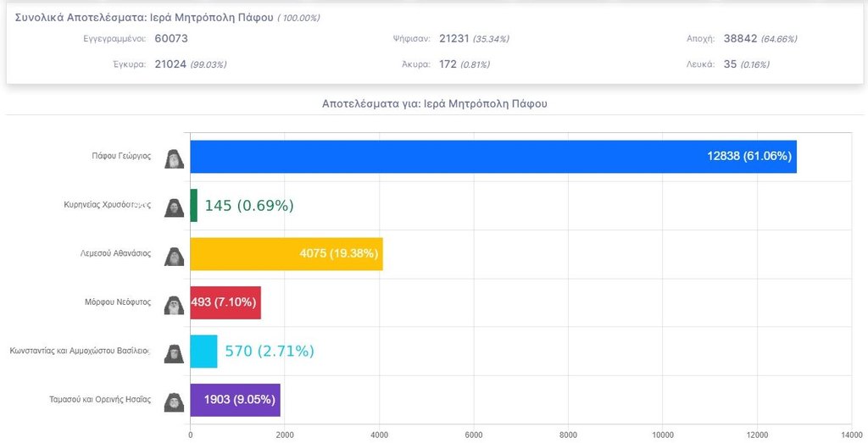Click the (99.03%) valid percentage
The width and height of the screenshot is (868, 443).
click(x=209, y=64)
